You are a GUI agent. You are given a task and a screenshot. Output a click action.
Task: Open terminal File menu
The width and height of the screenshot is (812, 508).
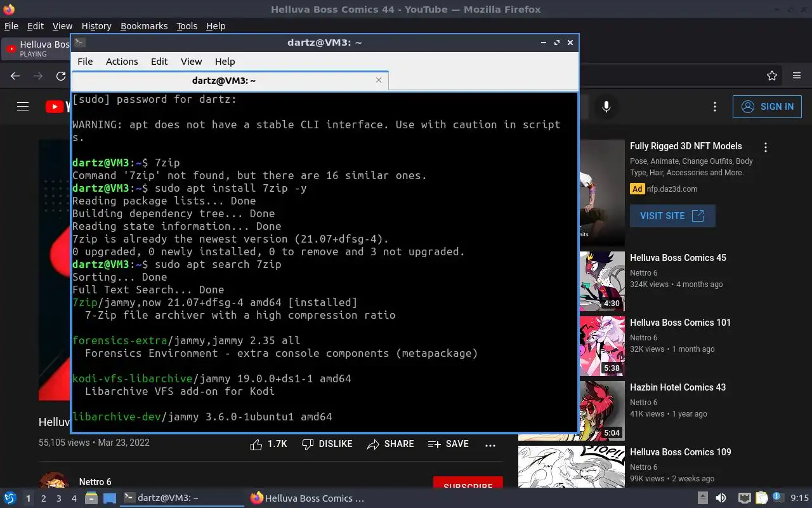85,62
